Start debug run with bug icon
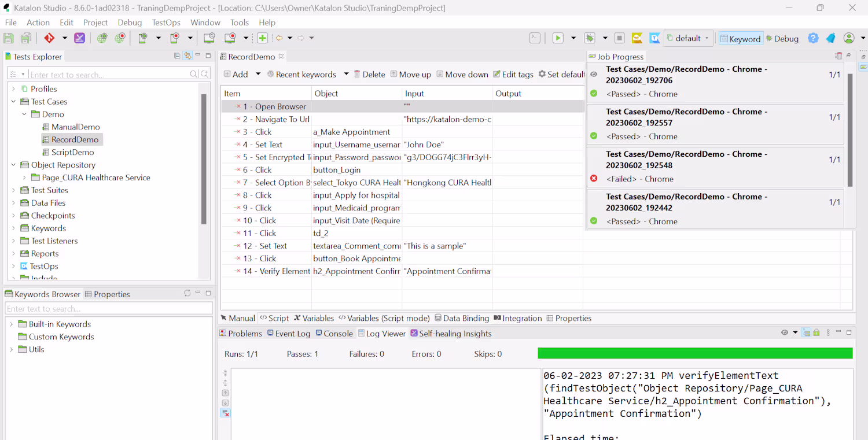 point(590,38)
